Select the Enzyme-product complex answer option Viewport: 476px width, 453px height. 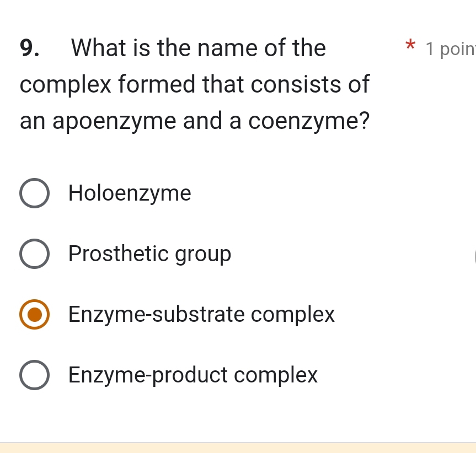(x=34, y=375)
